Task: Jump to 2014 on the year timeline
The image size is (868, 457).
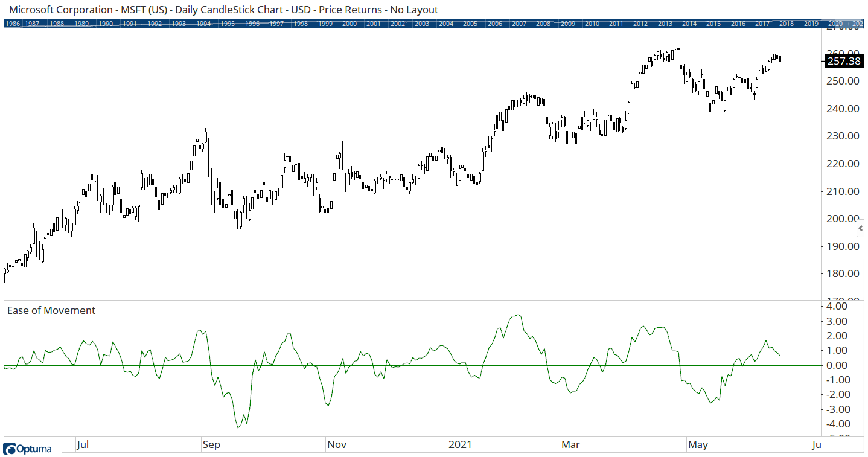Action: coord(689,24)
